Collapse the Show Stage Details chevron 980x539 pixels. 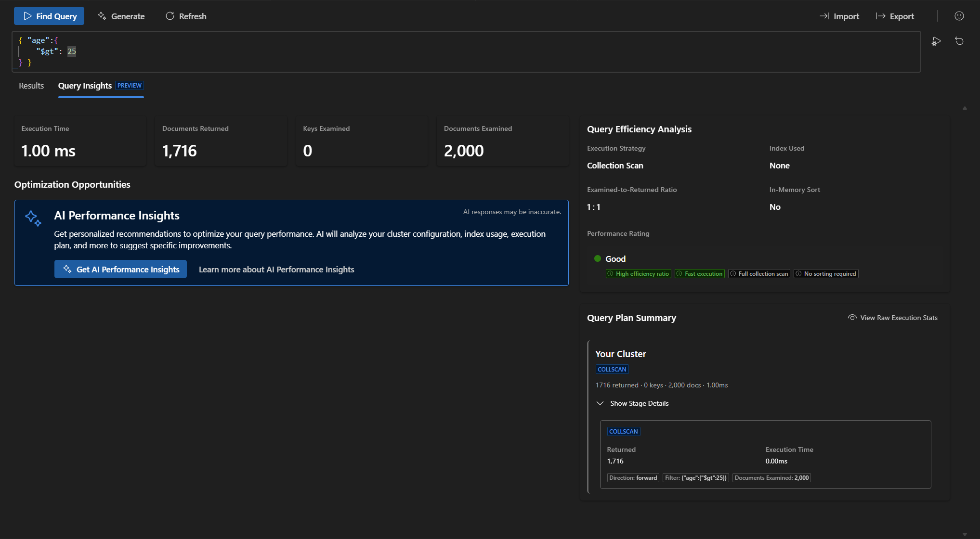600,403
